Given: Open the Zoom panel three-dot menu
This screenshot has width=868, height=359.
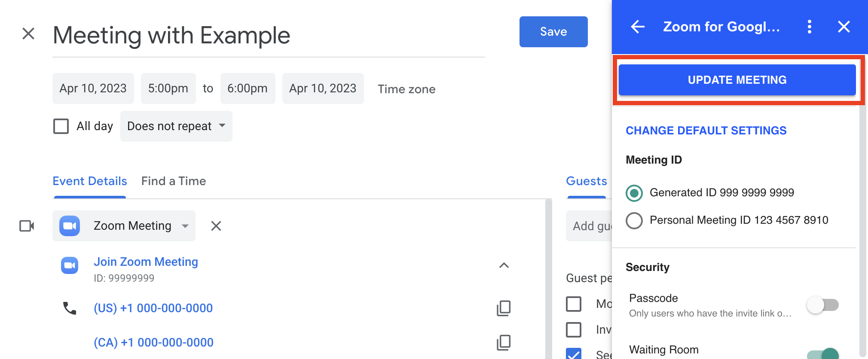Looking at the screenshot, I should [809, 27].
